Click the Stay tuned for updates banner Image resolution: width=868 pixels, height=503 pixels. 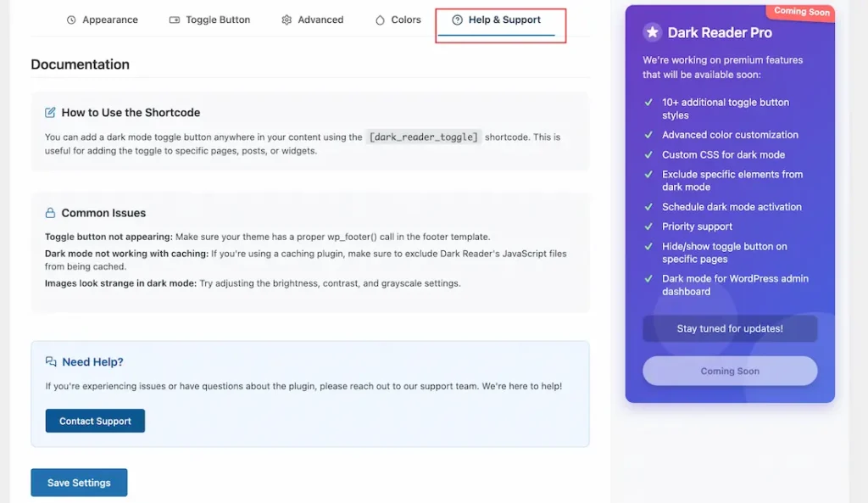pyautogui.click(x=730, y=328)
